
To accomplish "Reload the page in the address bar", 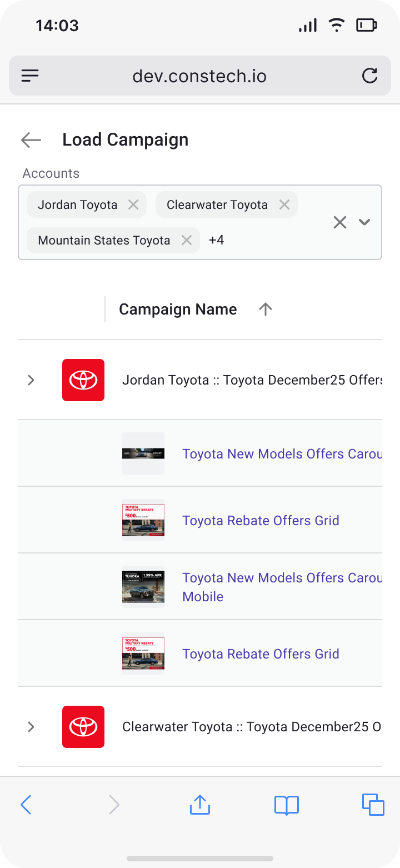I will click(369, 76).
